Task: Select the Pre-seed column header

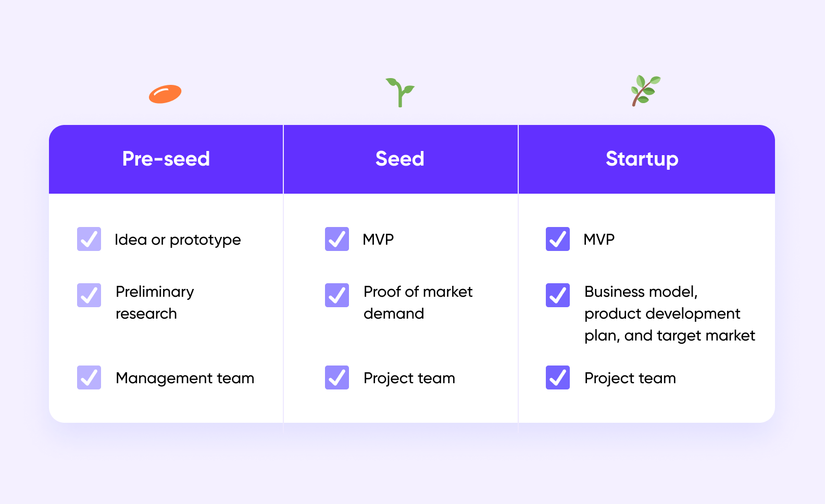Action: tap(166, 159)
